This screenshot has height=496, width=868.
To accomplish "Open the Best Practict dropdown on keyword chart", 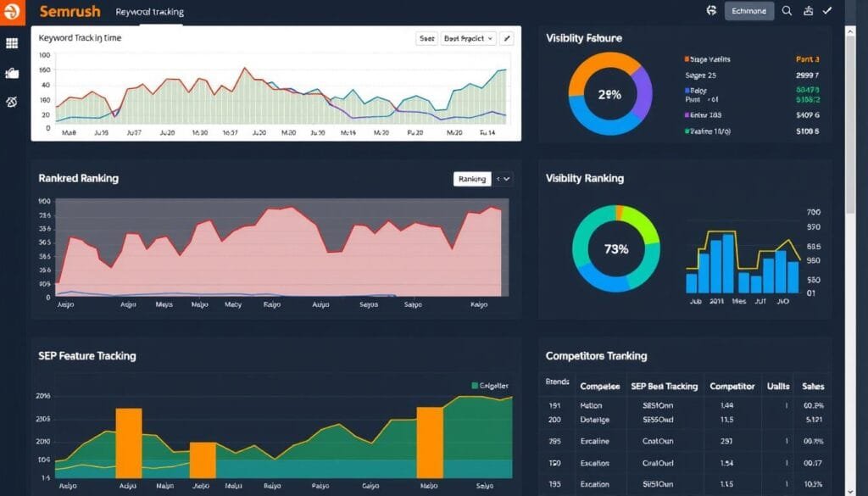I will point(468,38).
